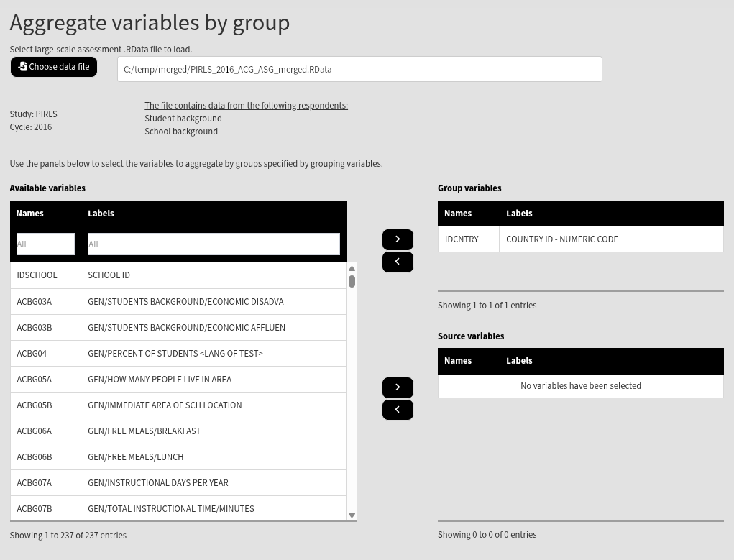Image resolution: width=734 pixels, height=560 pixels.
Task: Click the Names filter field
Action: coord(45,244)
